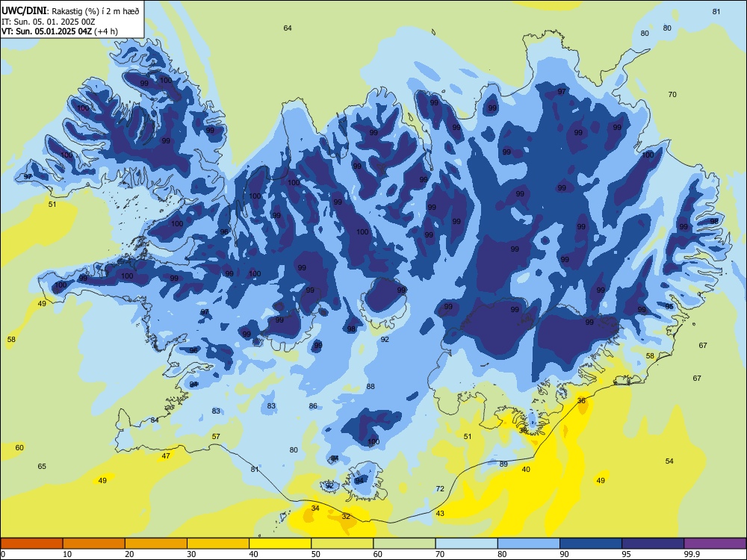Click the 'UWC/DINI: Rakastig (%) í 2 m hæð' title

pyautogui.click(x=70, y=11)
